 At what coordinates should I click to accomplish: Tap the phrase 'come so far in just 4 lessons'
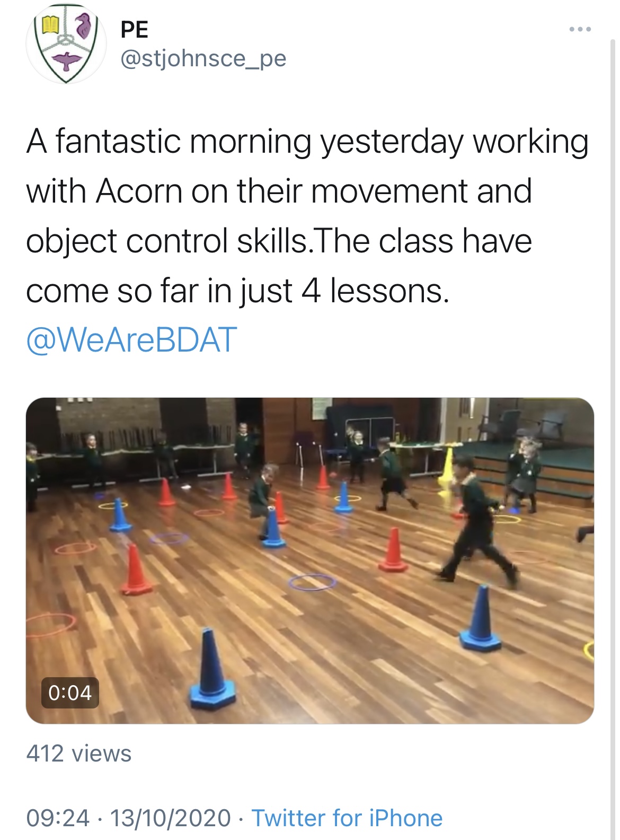pyautogui.click(x=237, y=291)
